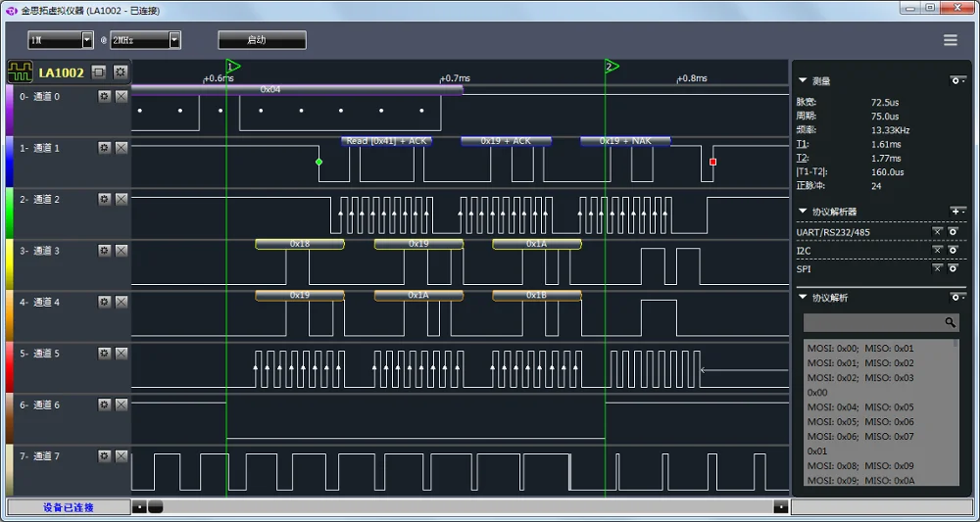The width and height of the screenshot is (980, 522).
Task: Click the LA1002 device settings gear
Action: click(120, 72)
